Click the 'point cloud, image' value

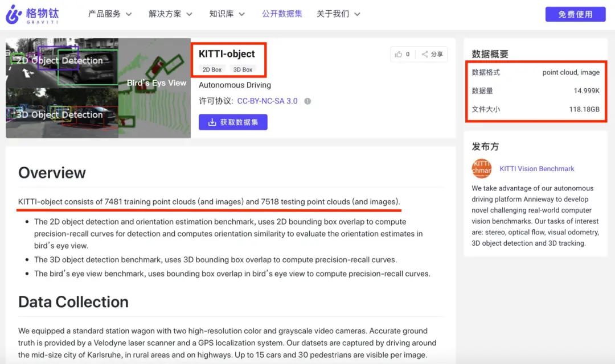[571, 72]
